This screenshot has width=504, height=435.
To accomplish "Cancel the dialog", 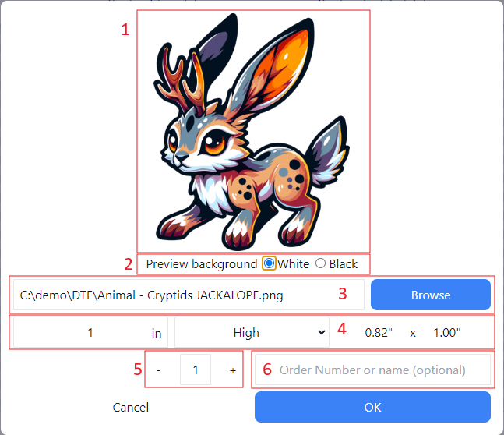I will tap(131, 407).
